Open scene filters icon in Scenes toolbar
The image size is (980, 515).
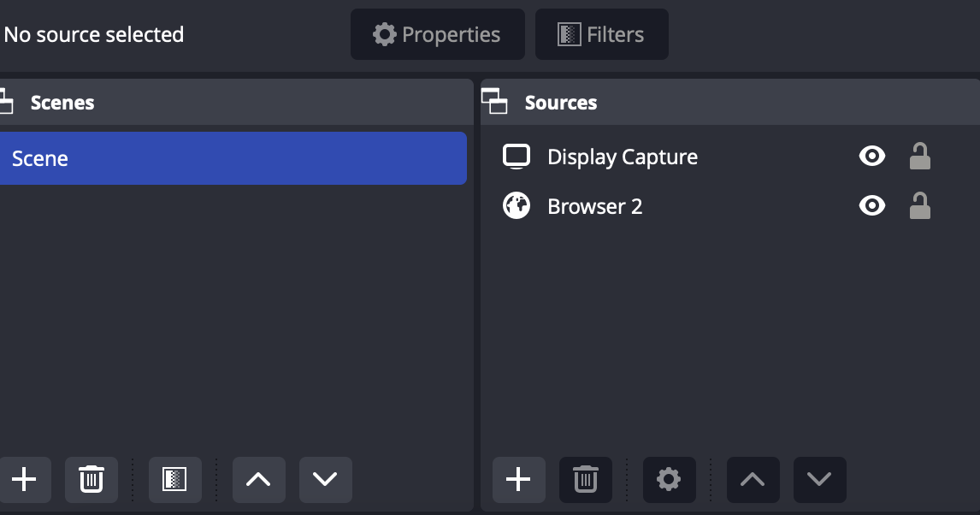(174, 479)
